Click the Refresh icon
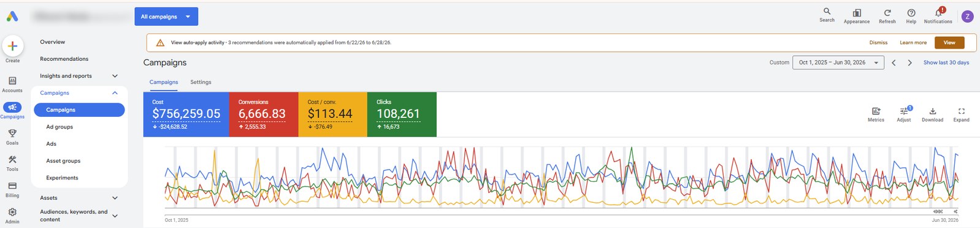 tap(887, 13)
